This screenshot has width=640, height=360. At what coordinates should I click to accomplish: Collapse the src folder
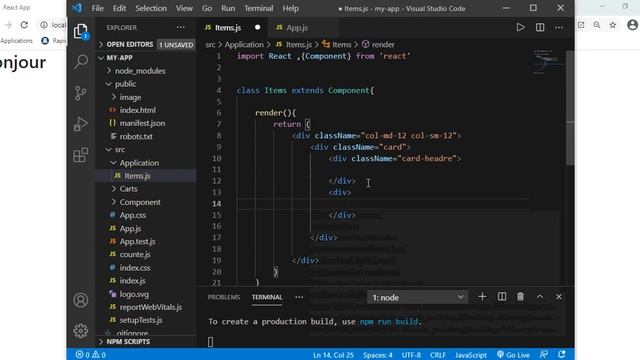pos(120,149)
